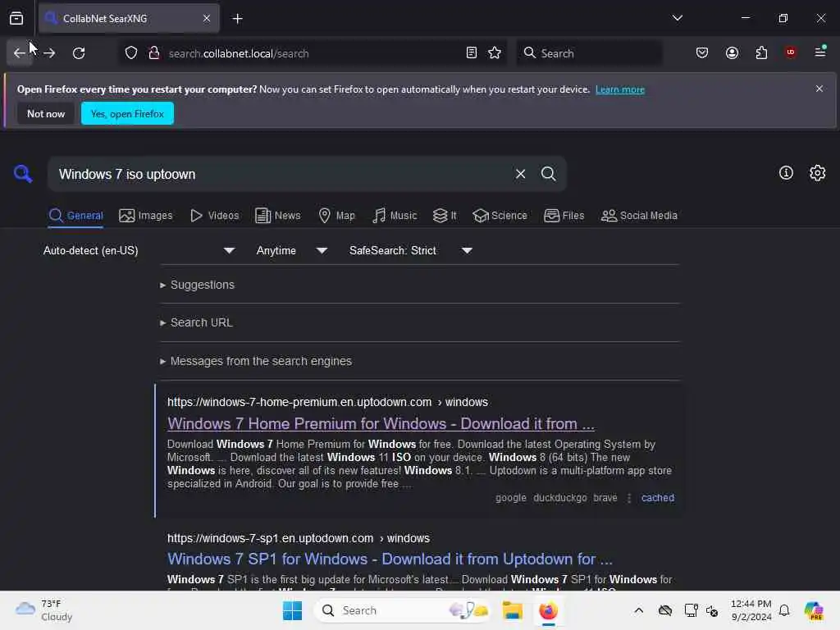Open a new tab with plus button
840x630 pixels.
[x=237, y=19]
